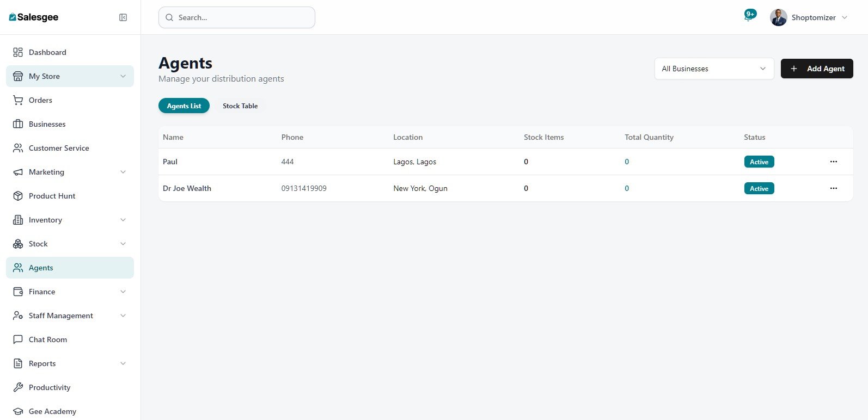Open Gee Academy link in sidebar
The height and width of the screenshot is (420, 868).
(70, 411)
